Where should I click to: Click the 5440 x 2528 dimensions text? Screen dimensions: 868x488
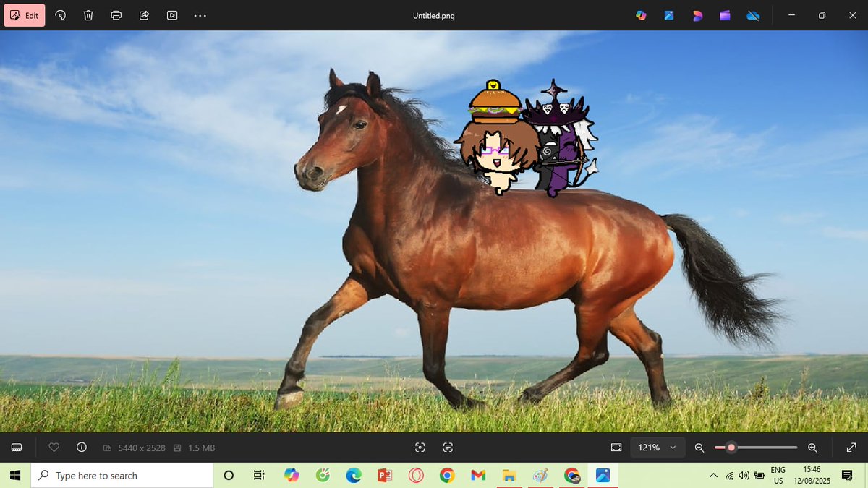pyautogui.click(x=142, y=448)
